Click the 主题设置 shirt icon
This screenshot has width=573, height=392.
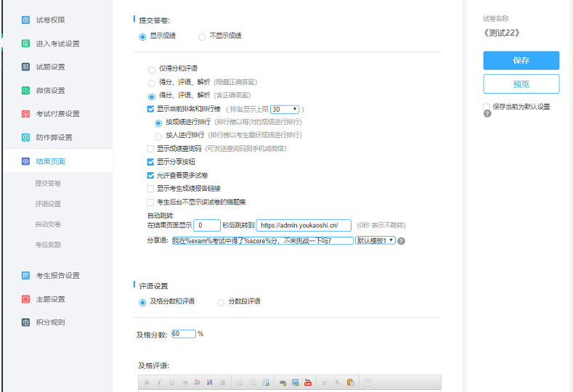25,299
